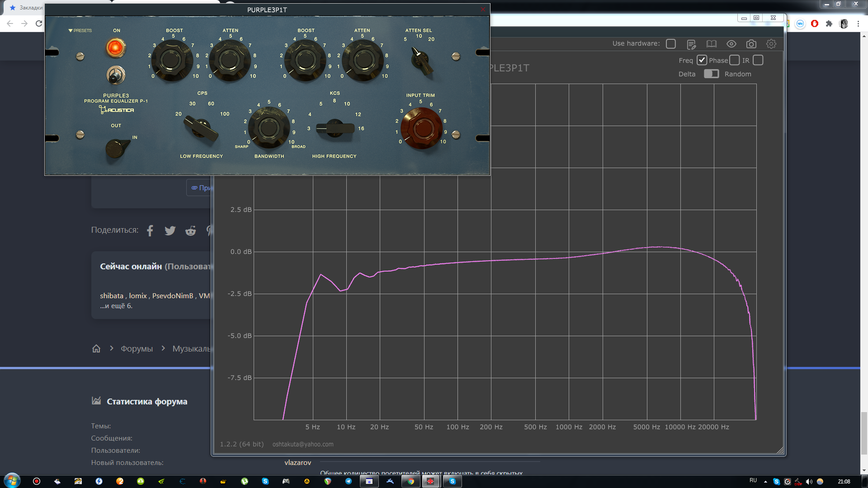Image resolution: width=868 pixels, height=488 pixels.
Task: Toggle the eye view icon in analyzer toolbar
Action: (x=731, y=44)
